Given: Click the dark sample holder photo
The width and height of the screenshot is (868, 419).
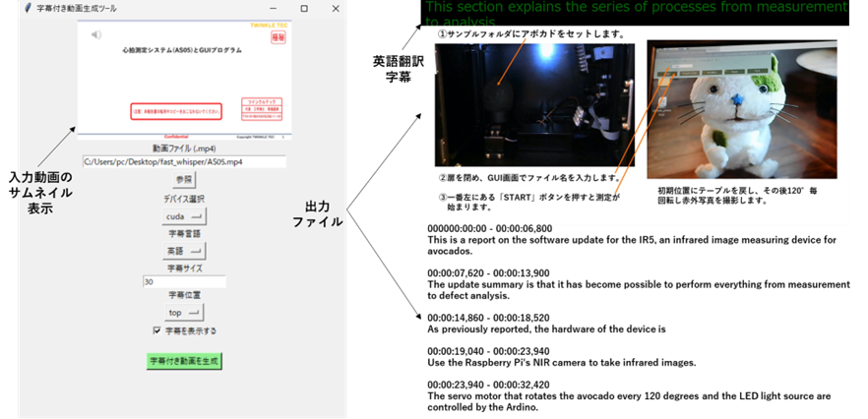Looking at the screenshot, I should pyautogui.click(x=534, y=103).
